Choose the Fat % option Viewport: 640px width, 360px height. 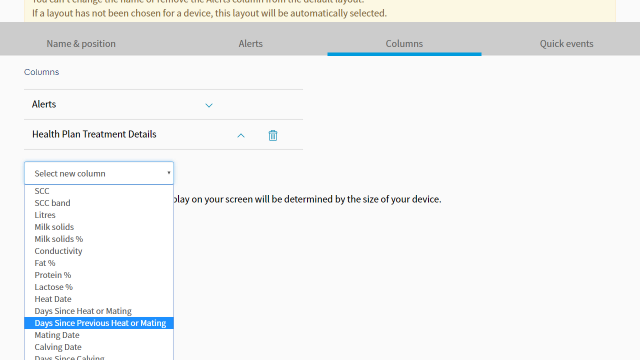(x=99, y=263)
